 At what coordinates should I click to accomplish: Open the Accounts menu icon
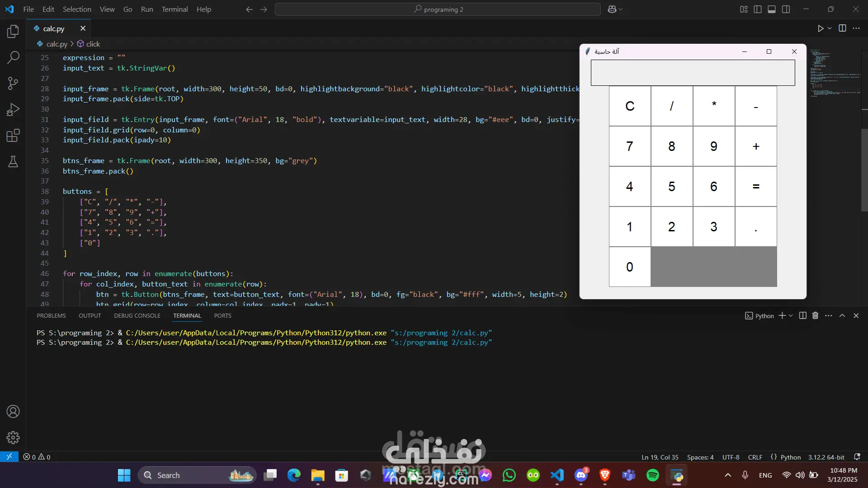click(13, 412)
